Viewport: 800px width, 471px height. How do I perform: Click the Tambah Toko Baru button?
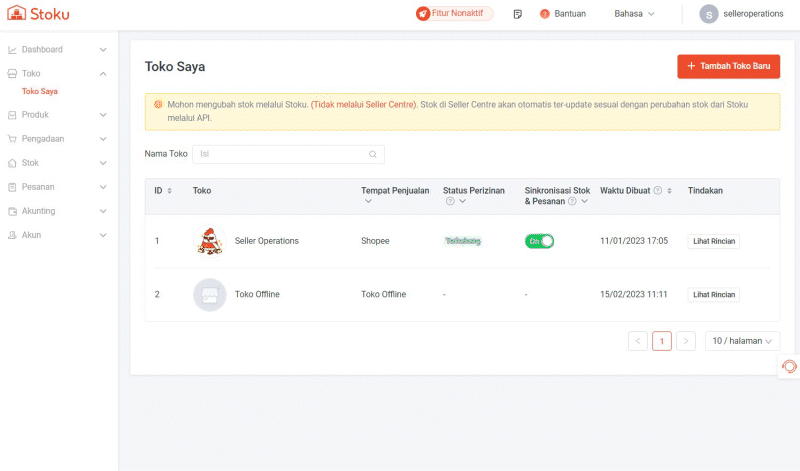(x=728, y=66)
